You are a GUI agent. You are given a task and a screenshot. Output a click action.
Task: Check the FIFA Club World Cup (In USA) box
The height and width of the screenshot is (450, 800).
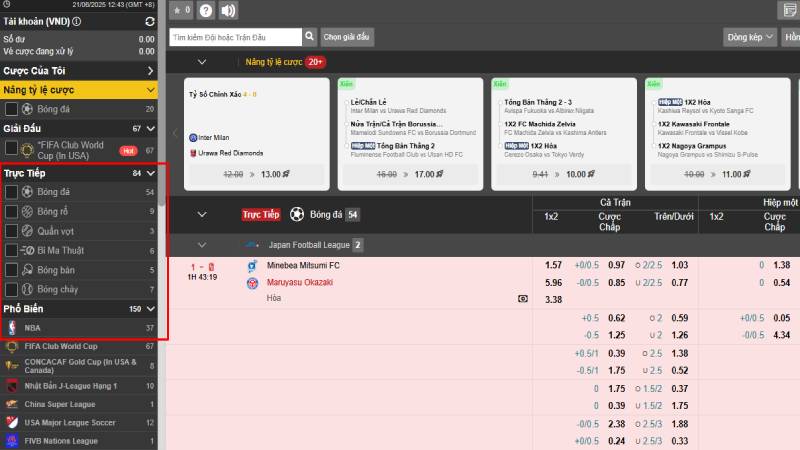point(11,148)
